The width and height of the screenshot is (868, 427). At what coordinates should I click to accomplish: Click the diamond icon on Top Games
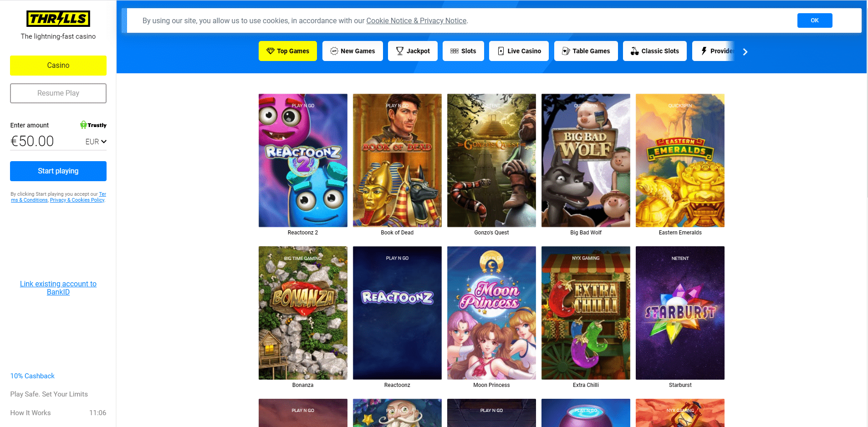tap(271, 51)
